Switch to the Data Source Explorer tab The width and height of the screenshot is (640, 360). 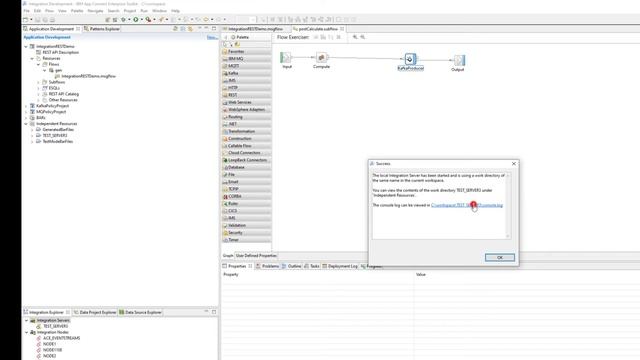tap(140, 312)
